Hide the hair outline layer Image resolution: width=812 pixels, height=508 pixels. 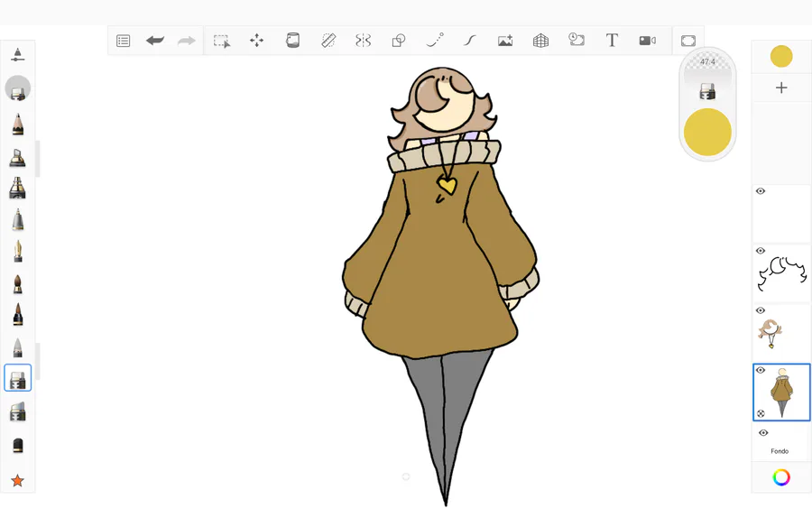pyautogui.click(x=761, y=251)
